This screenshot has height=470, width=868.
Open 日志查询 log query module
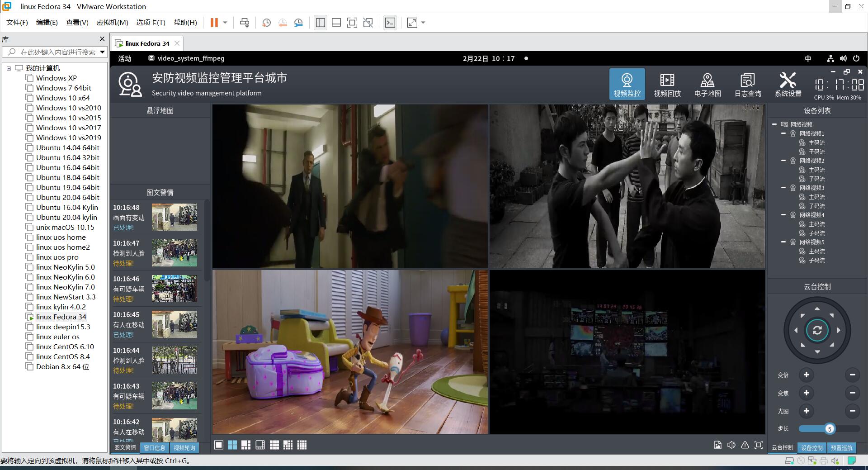click(748, 85)
